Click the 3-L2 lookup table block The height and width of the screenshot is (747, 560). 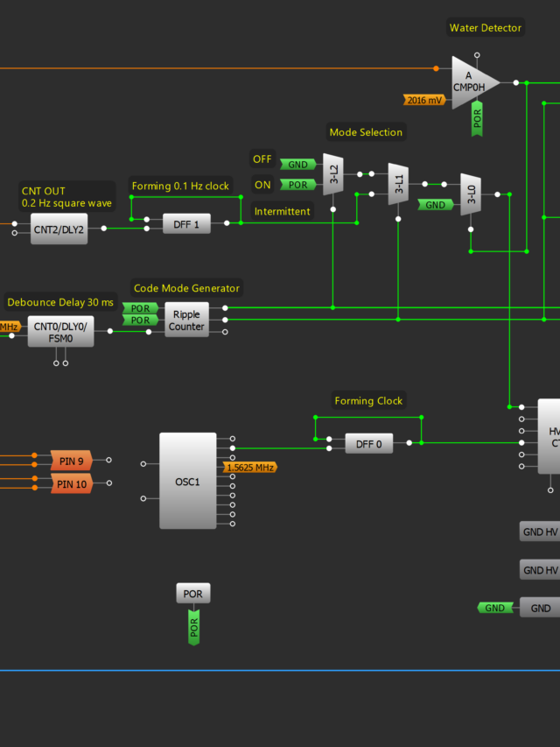[x=332, y=174]
